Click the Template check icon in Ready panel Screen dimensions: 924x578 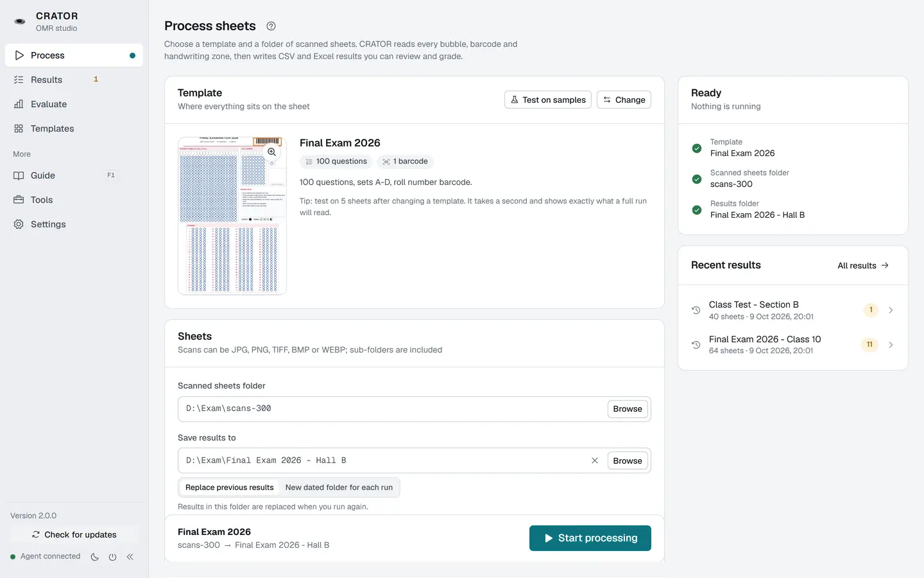697,148
